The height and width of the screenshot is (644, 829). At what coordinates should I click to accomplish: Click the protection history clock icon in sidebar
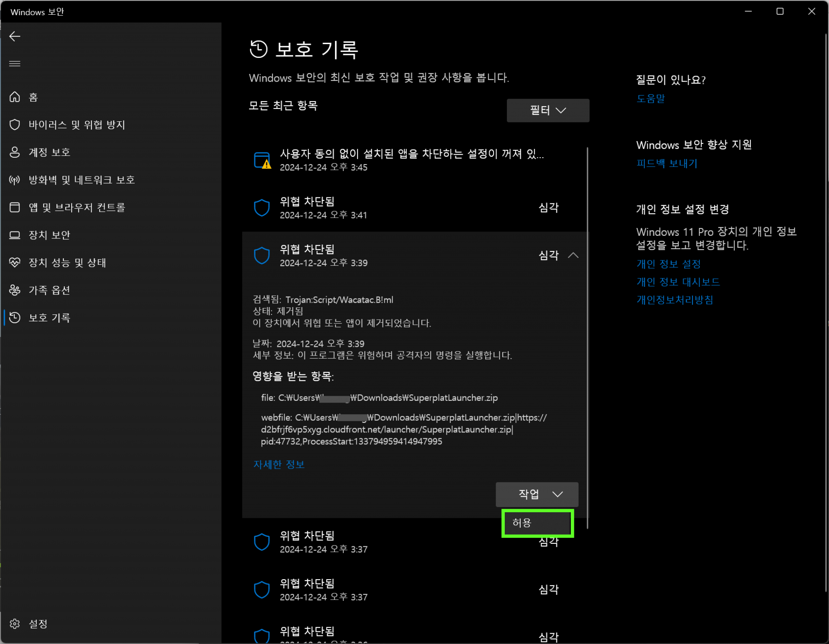click(x=15, y=318)
